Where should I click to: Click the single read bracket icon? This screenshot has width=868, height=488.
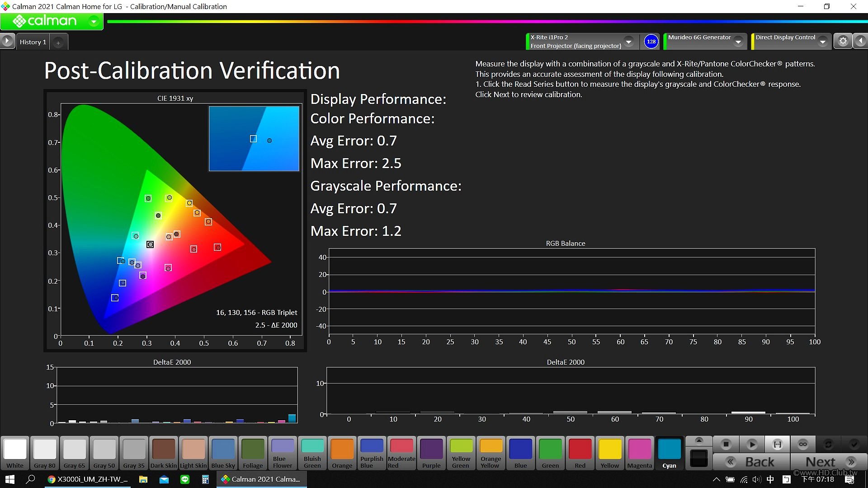click(777, 445)
